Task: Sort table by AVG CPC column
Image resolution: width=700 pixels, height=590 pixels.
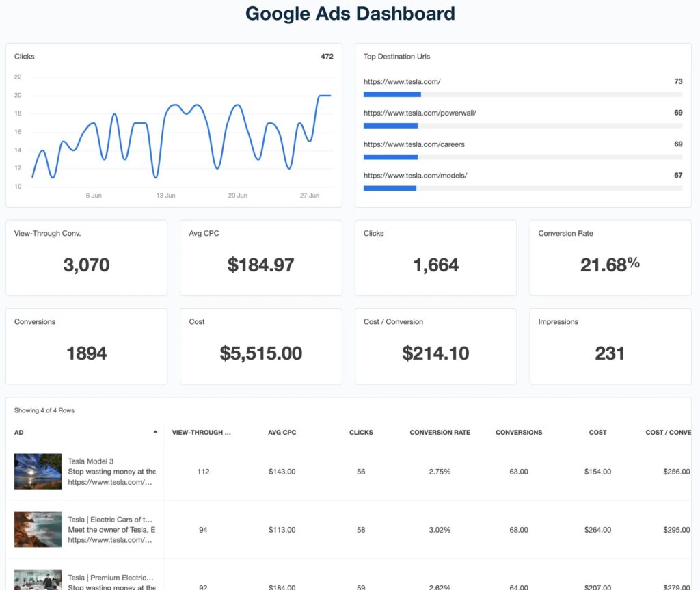Action: [x=282, y=433]
